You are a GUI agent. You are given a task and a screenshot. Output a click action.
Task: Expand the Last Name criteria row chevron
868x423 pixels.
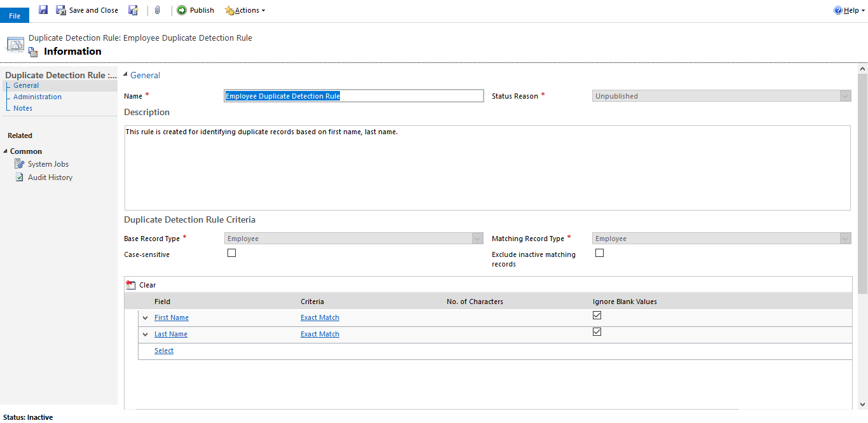click(x=145, y=335)
